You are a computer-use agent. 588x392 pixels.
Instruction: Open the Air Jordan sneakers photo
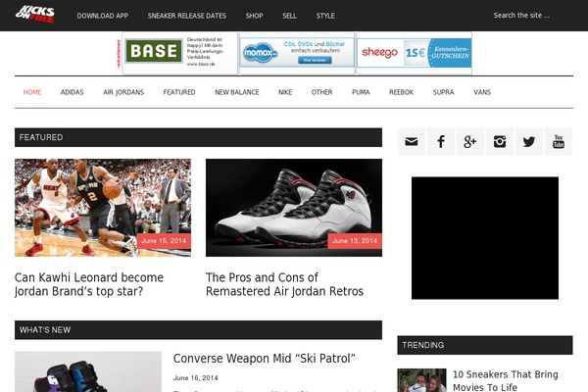click(x=294, y=208)
